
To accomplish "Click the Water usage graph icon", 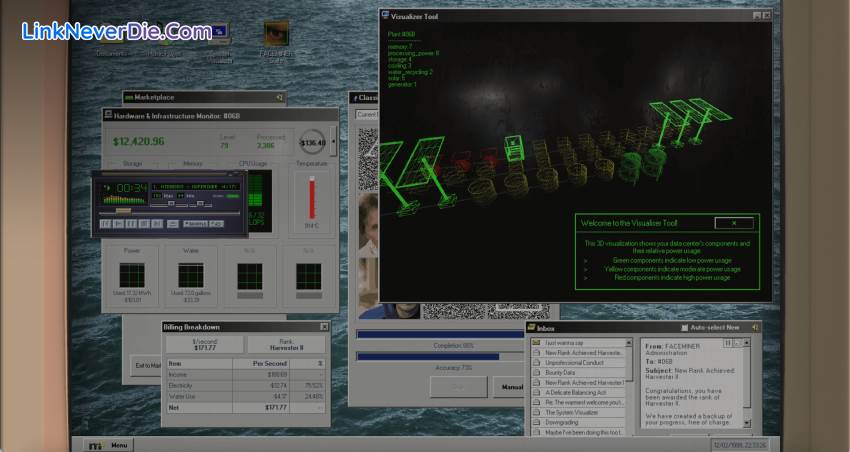I will [x=190, y=275].
